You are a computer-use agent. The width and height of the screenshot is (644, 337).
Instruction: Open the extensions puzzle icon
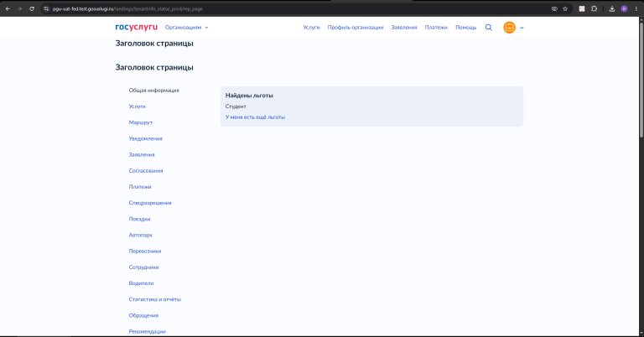coord(594,8)
